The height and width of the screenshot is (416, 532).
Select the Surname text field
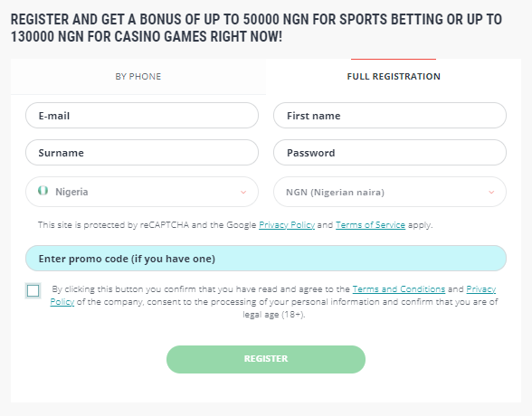tap(142, 152)
